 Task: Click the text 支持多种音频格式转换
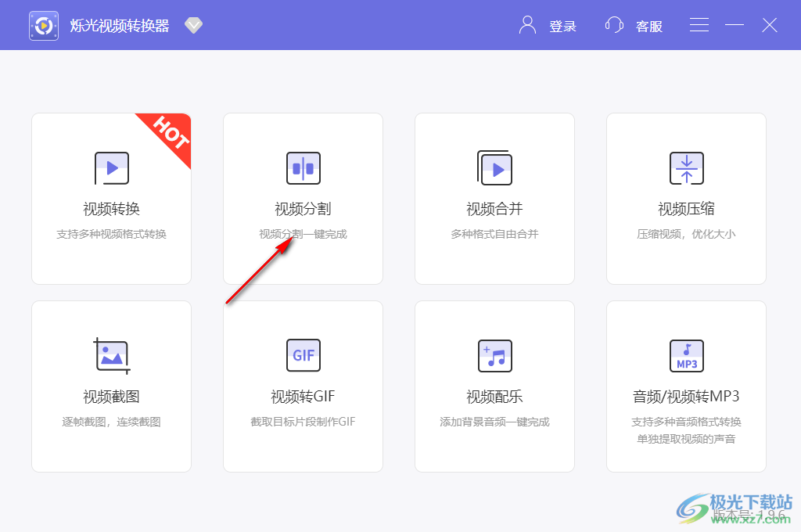(686, 422)
